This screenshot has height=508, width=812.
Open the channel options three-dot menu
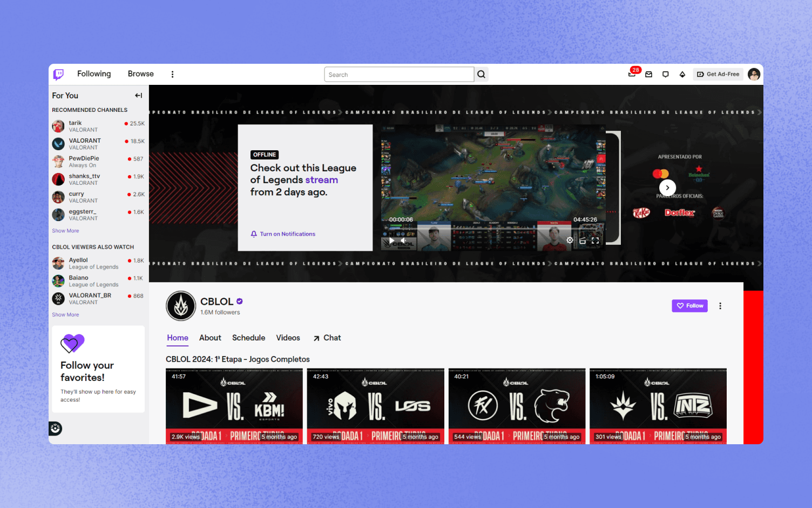(720, 306)
